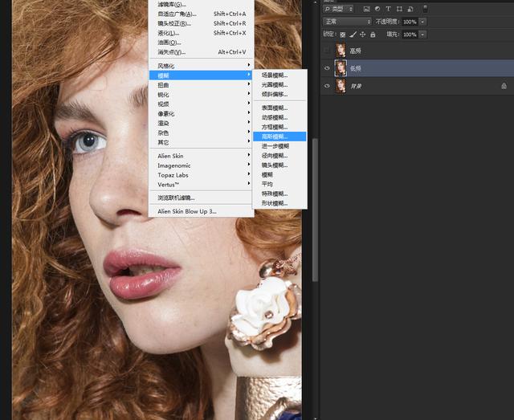Hide the 背景 layer
This screenshot has width=514, height=420.
pyautogui.click(x=327, y=85)
